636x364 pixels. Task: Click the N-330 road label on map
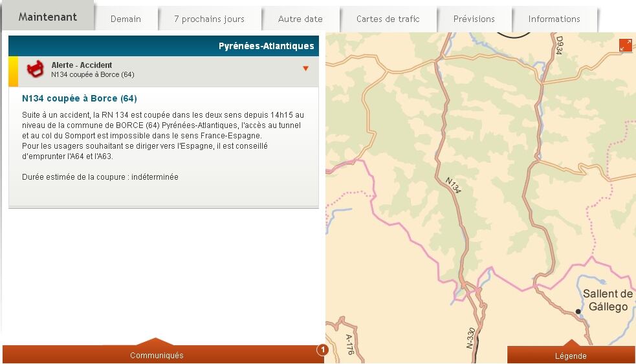(x=470, y=339)
